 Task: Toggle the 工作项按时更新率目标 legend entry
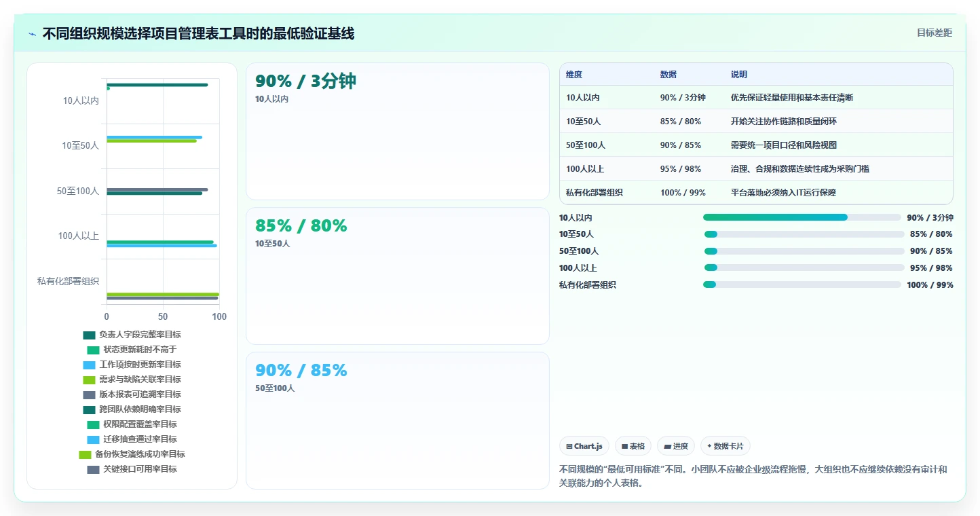132,365
